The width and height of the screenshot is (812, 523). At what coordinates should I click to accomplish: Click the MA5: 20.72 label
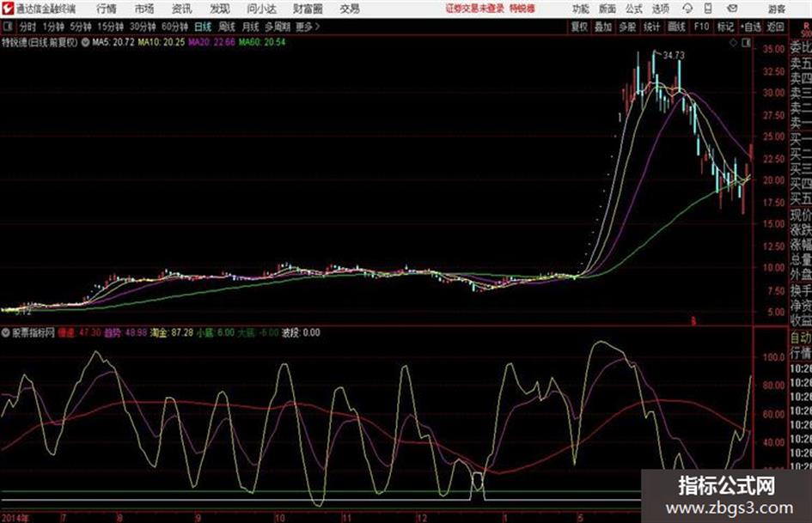pyautogui.click(x=113, y=42)
